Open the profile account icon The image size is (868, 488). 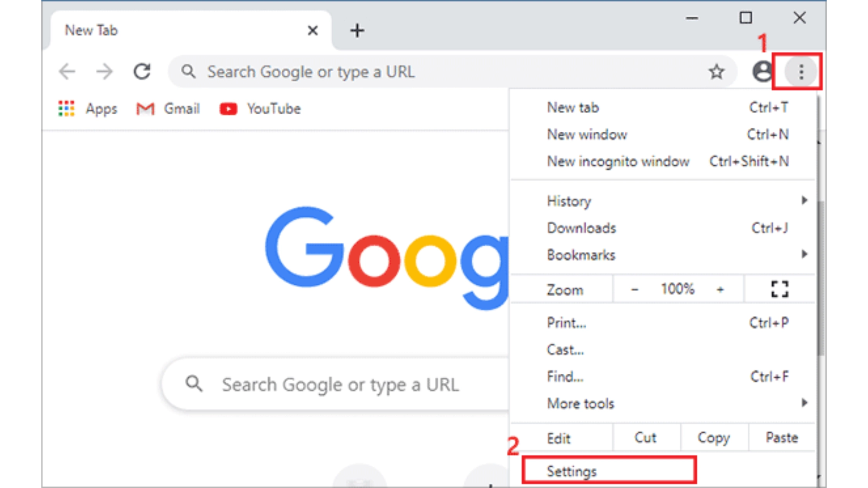point(763,71)
